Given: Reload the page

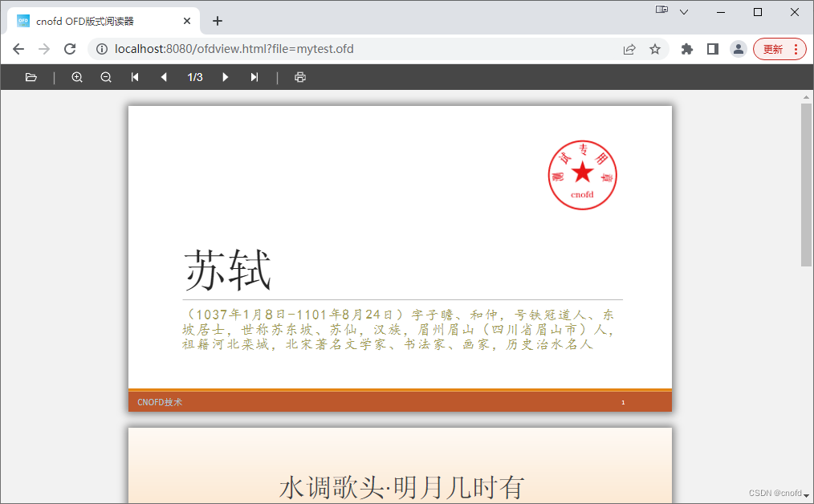Looking at the screenshot, I should (x=70, y=49).
